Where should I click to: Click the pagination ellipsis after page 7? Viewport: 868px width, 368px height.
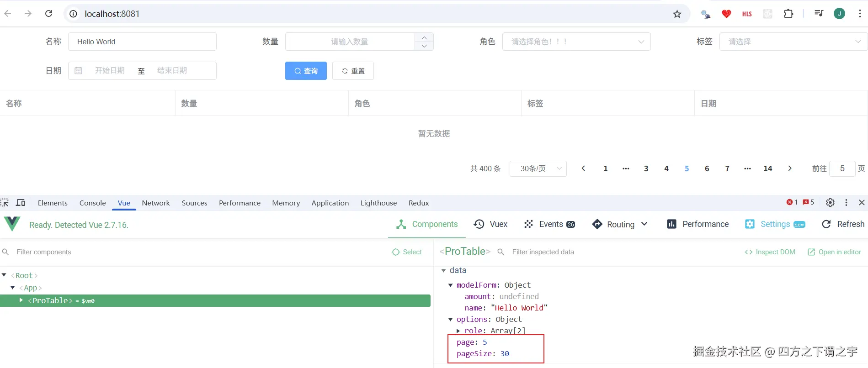747,168
